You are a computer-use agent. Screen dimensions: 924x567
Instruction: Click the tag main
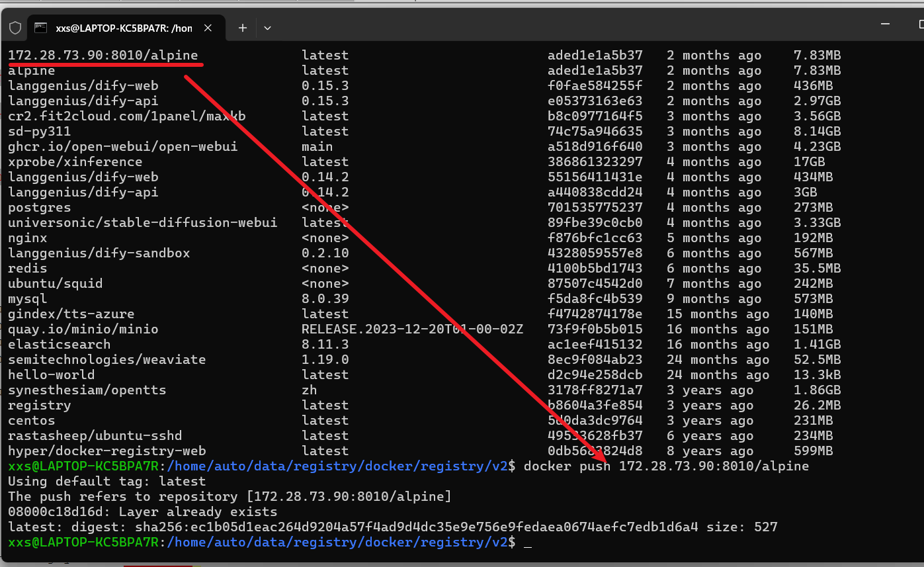(317, 147)
